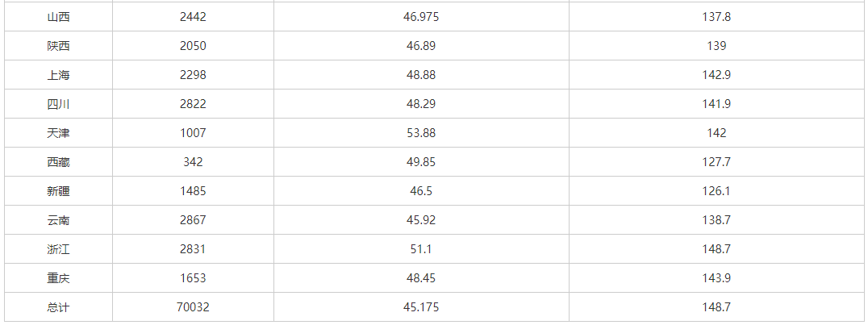The image size is (868, 325).
Task: Click the 山西 province cell
Action: [x=58, y=17]
